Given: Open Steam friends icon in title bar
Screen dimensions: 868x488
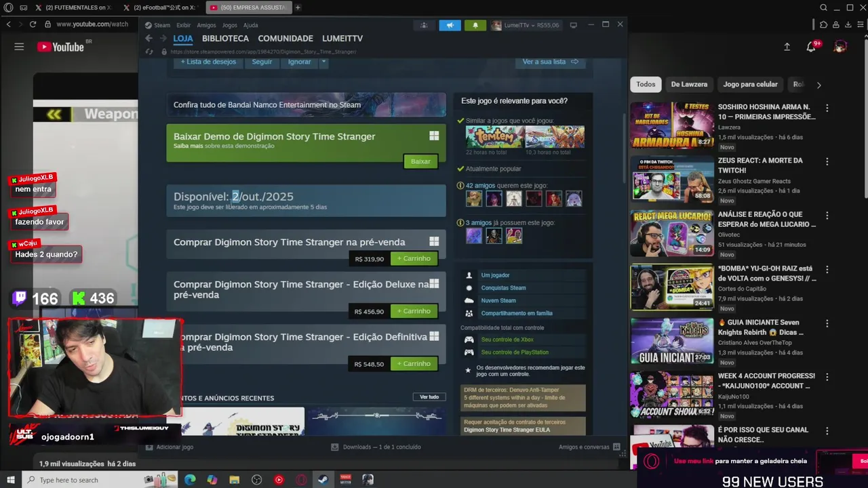Looking at the screenshot, I should (424, 25).
